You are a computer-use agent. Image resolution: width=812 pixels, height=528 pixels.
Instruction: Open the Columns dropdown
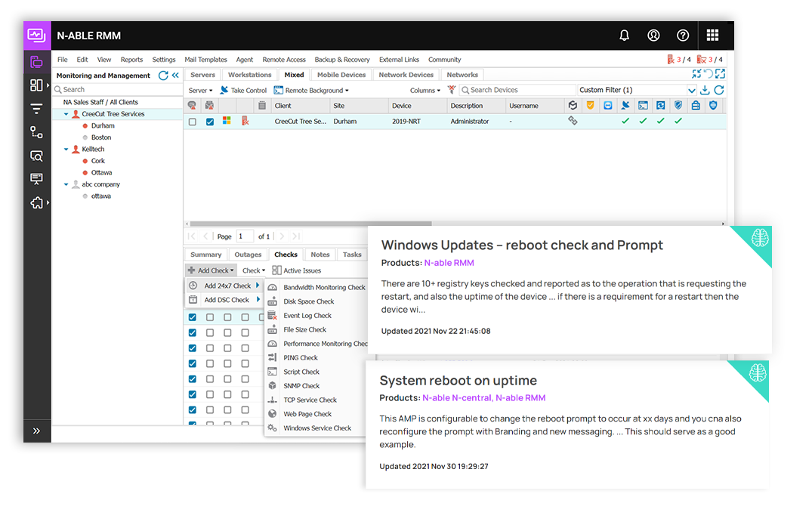point(425,91)
